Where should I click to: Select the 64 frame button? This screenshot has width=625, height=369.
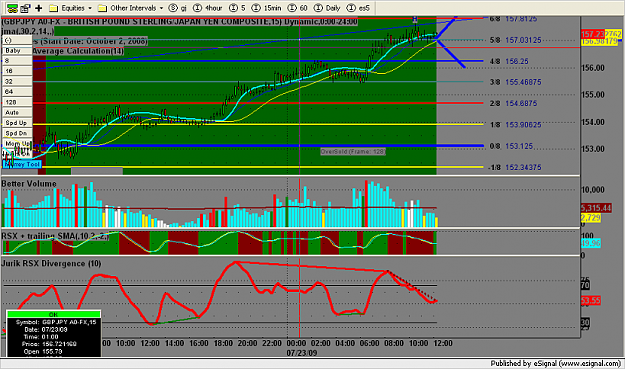click(x=17, y=92)
